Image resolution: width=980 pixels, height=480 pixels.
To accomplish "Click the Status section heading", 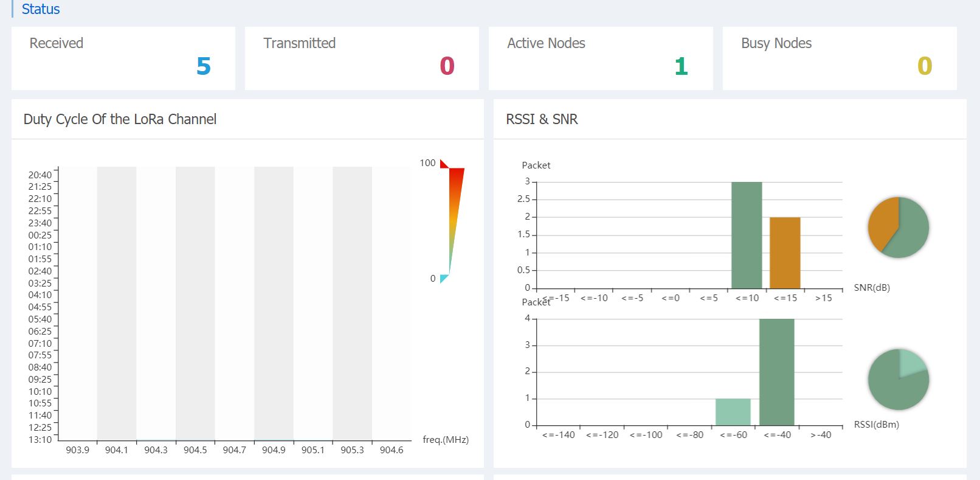I will tap(41, 9).
